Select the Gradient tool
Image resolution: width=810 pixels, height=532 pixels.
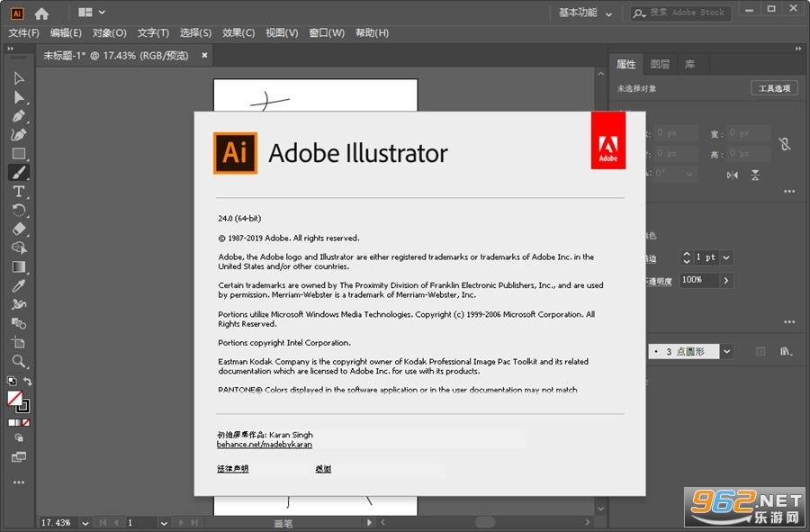(x=19, y=266)
